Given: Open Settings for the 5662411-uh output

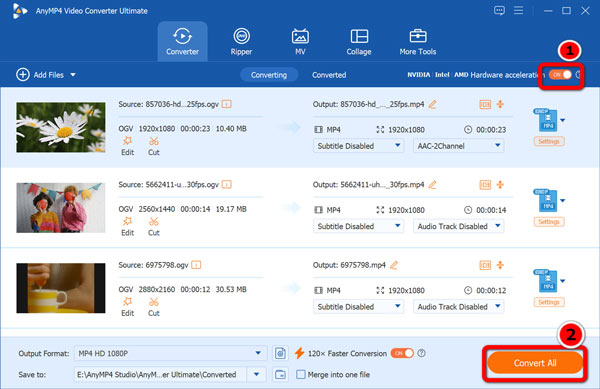Looking at the screenshot, I should pyautogui.click(x=549, y=222).
